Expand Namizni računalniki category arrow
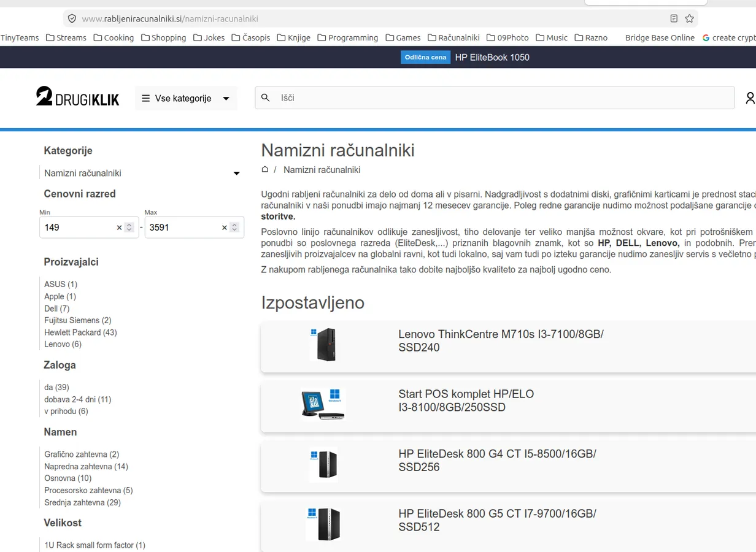 click(236, 174)
